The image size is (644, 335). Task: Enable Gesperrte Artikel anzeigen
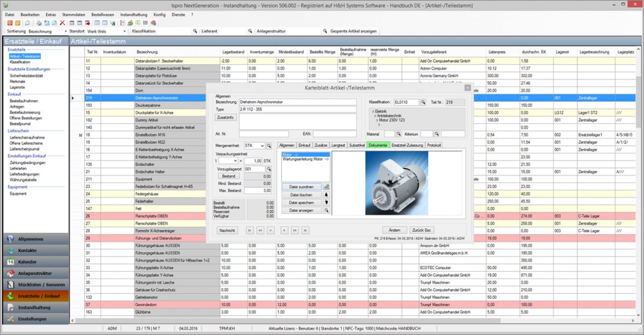pos(352,31)
